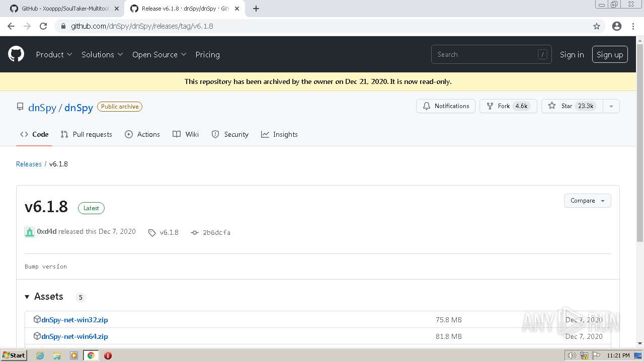Launch Internet Explorer from taskbar

click(x=40, y=355)
